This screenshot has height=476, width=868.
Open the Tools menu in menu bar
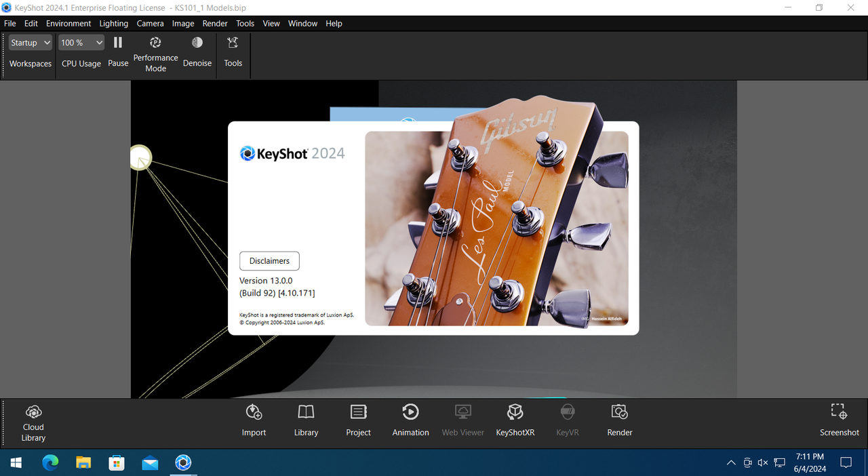(245, 23)
